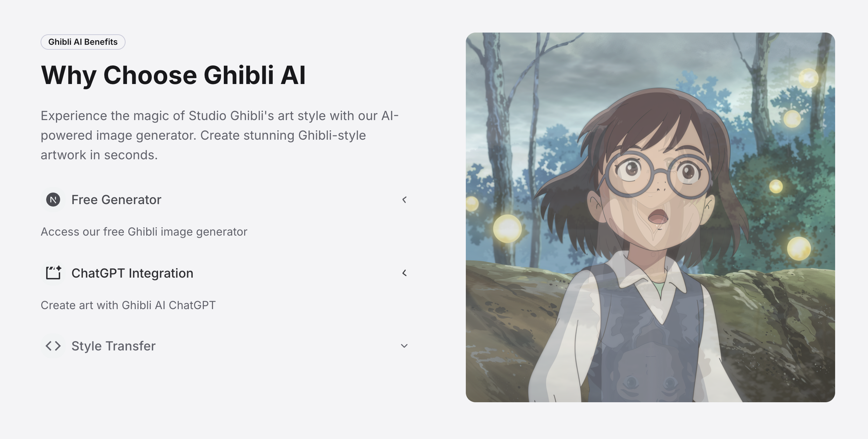Click the Access our free Ghibli image generator text
Image resolution: width=868 pixels, height=439 pixels.
click(144, 232)
